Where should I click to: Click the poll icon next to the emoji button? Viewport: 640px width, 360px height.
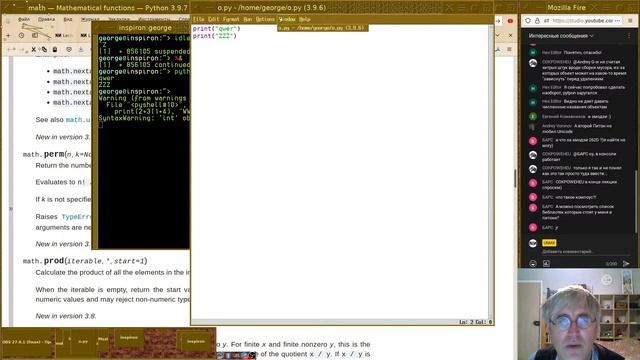[546, 264]
